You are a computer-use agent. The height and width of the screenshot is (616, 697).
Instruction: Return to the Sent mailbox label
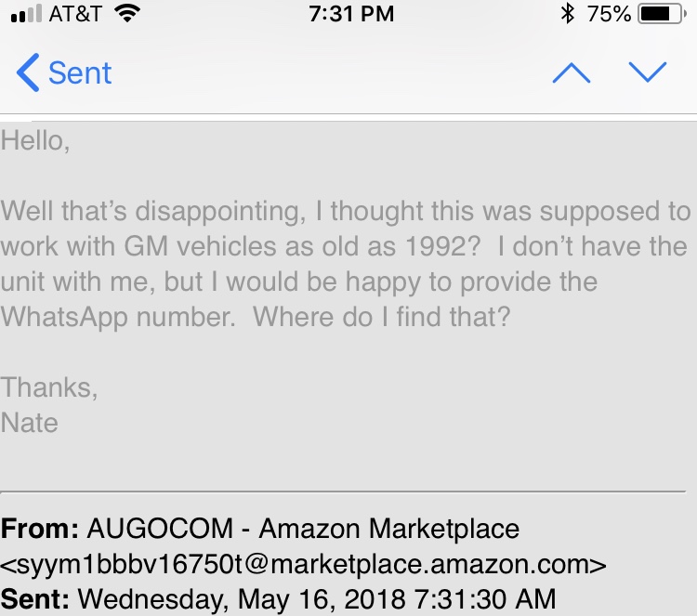point(80,72)
